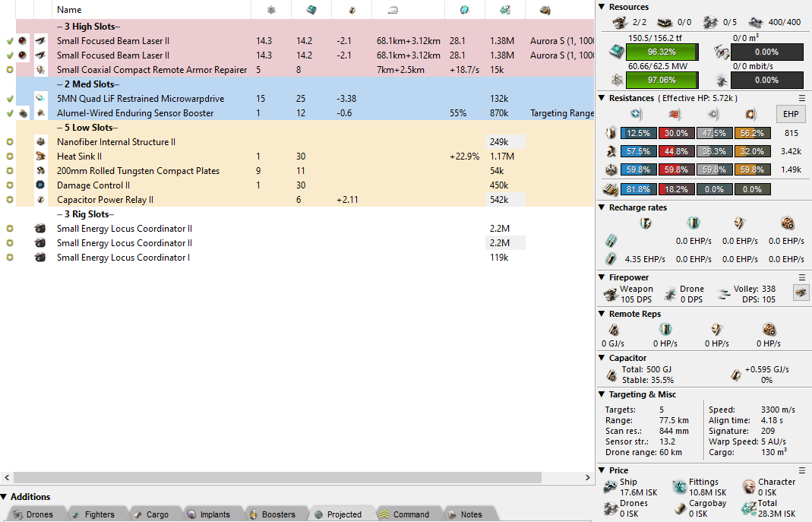Click the thermal resistance column icon
Screen dimensions: 812x522
coord(671,114)
